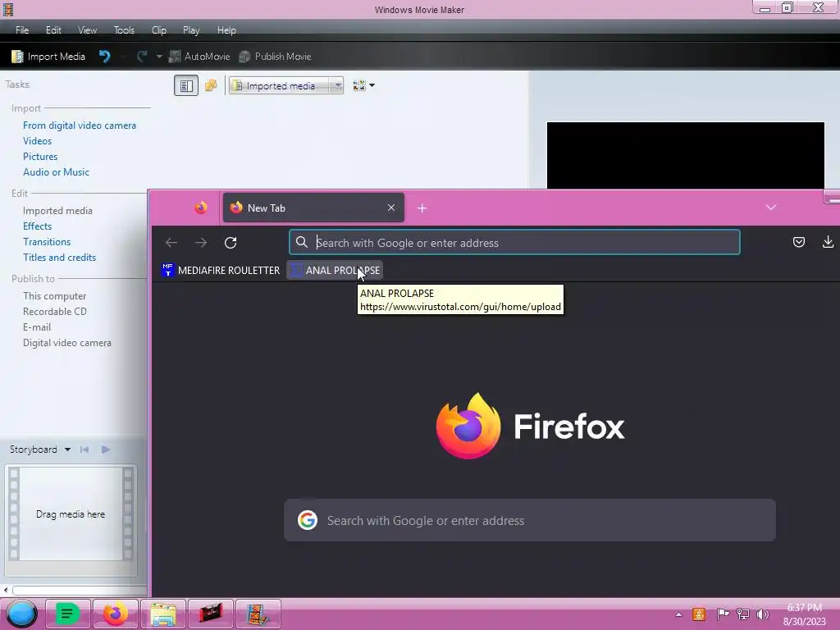The height and width of the screenshot is (630, 840).
Task: Open a new tab with the plus button
Action: (422, 208)
